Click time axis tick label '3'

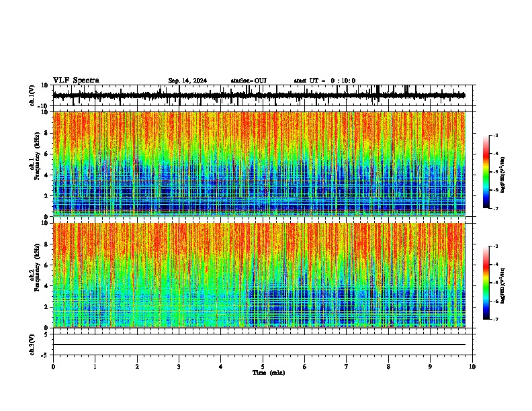pyautogui.click(x=179, y=367)
